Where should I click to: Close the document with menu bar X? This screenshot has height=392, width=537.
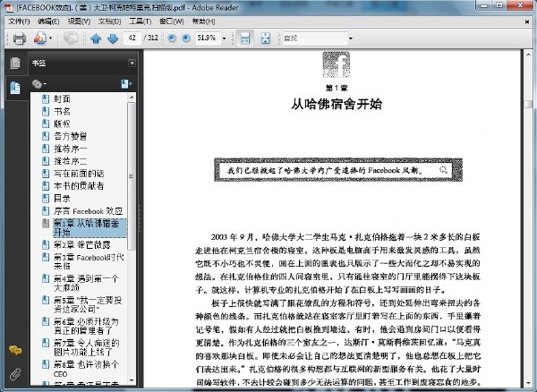[527, 21]
